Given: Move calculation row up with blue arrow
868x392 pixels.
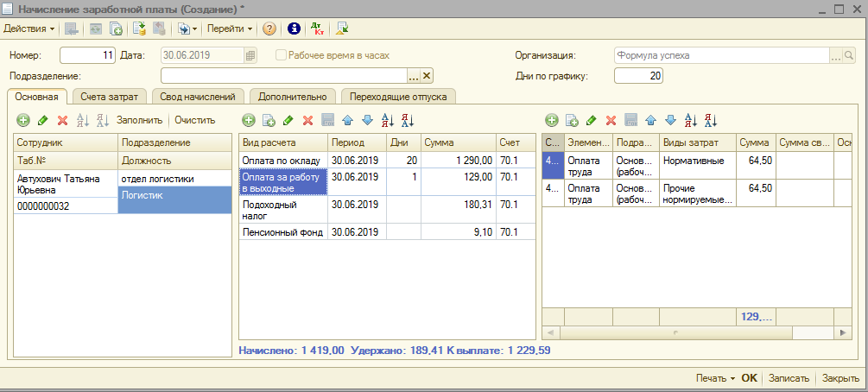Looking at the screenshot, I should point(348,120).
